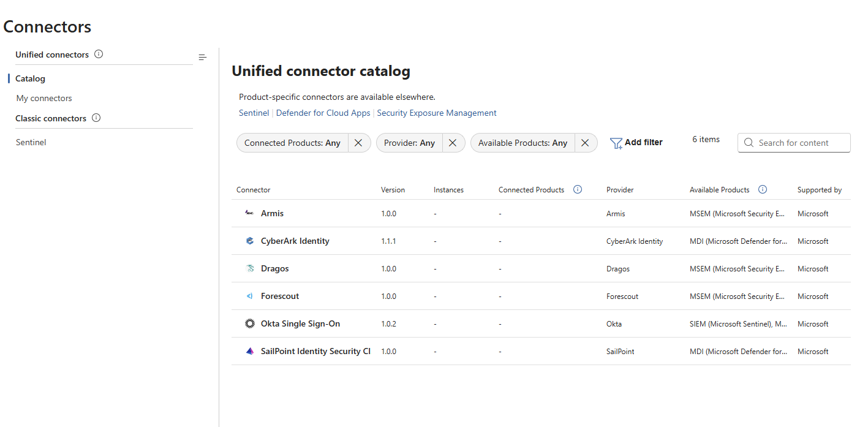Open My connectors in the sidebar
This screenshot has height=427, width=868.
[x=44, y=98]
